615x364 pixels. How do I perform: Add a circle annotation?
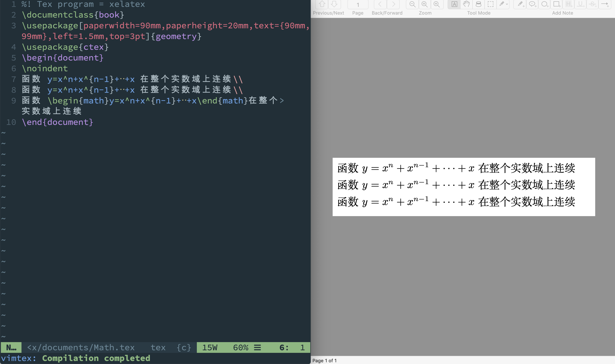(545, 4)
